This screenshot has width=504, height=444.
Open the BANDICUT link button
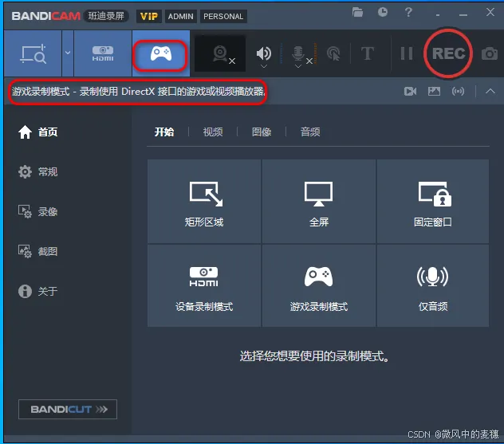[x=68, y=409]
